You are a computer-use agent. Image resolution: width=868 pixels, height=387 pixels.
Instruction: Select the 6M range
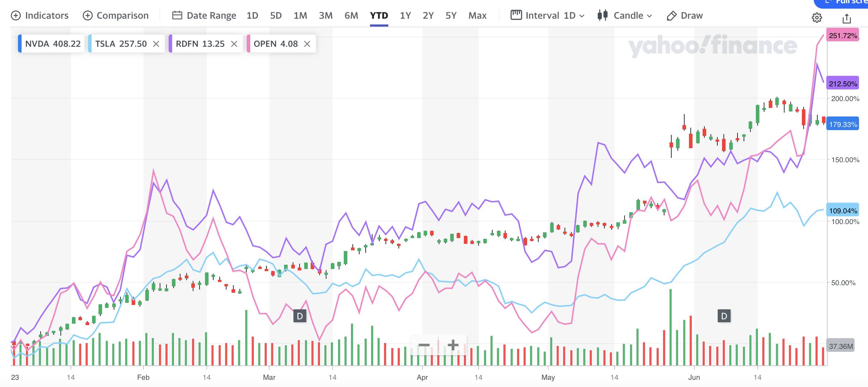pyautogui.click(x=351, y=15)
